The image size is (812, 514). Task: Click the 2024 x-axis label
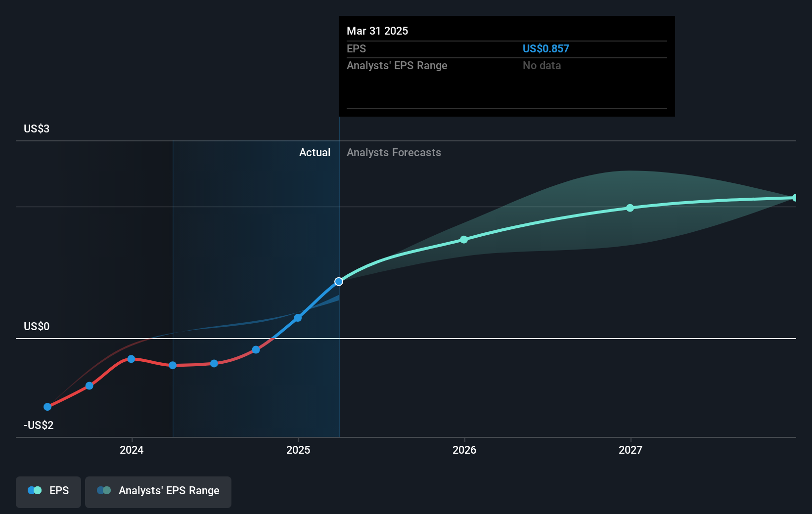pos(132,450)
